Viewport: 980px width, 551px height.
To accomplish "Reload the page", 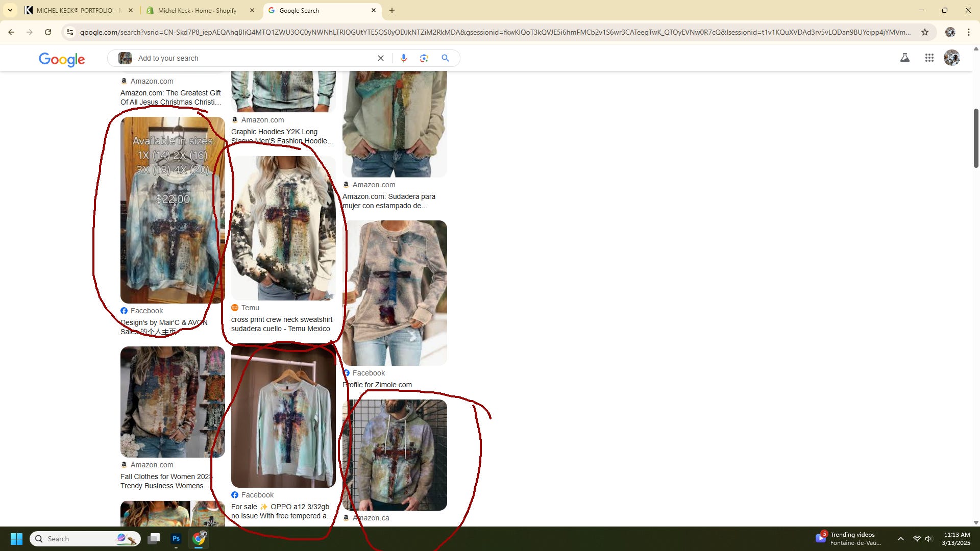I will tap(47, 32).
